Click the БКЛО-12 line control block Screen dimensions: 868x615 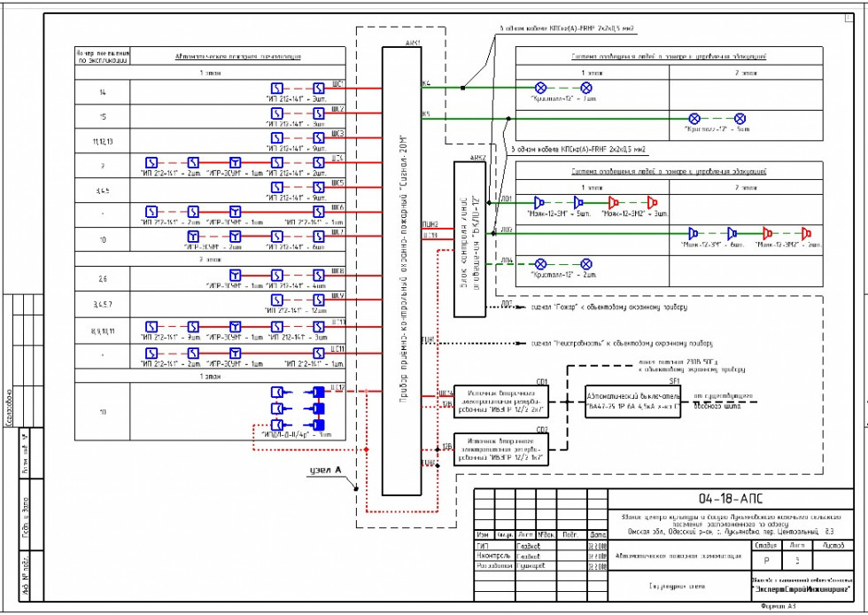click(470, 239)
